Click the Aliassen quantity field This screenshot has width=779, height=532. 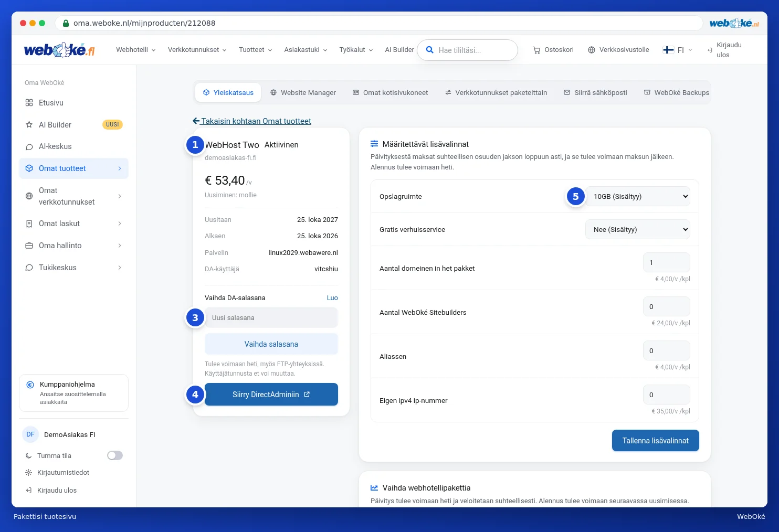coord(667,350)
